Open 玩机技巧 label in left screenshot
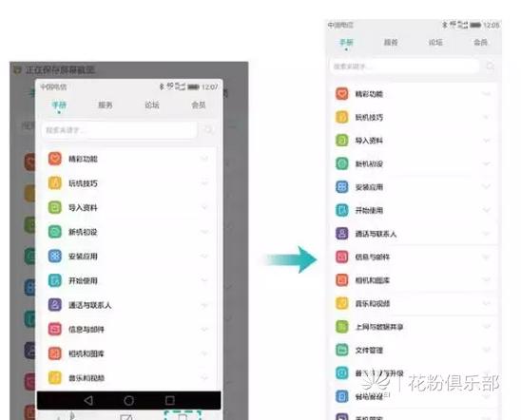521x420 pixels. 83,183
